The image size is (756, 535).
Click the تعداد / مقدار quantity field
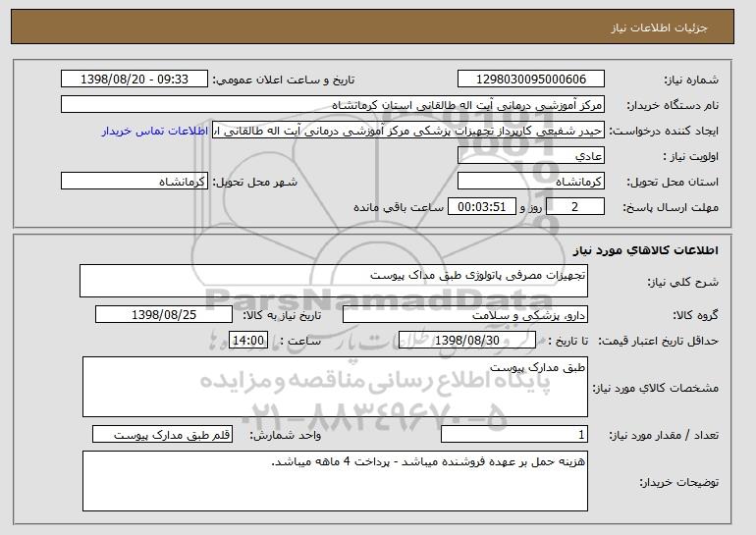514,434
